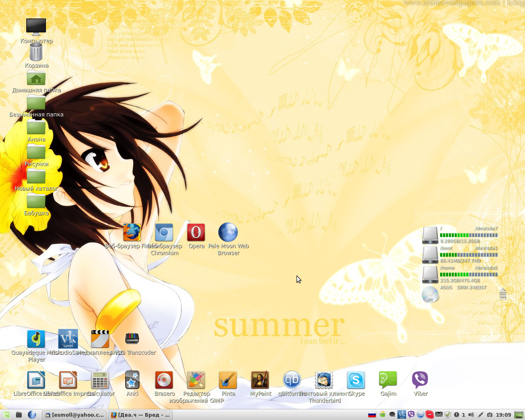This screenshot has height=420, width=525.
Task: Open the file manager panel launcher
Action: pyautogui.click(x=19, y=415)
